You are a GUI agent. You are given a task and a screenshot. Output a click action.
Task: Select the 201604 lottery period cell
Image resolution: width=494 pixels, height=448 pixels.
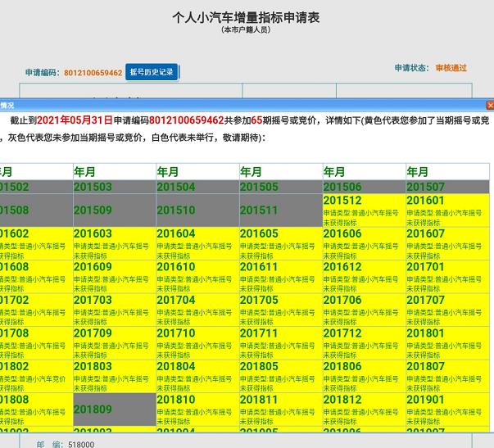pos(197,244)
